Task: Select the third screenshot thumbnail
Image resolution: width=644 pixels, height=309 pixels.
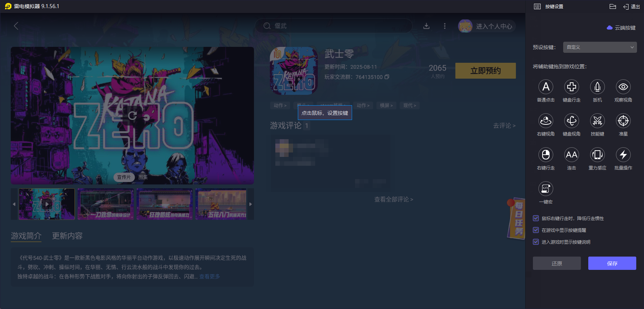Action: pos(165,204)
